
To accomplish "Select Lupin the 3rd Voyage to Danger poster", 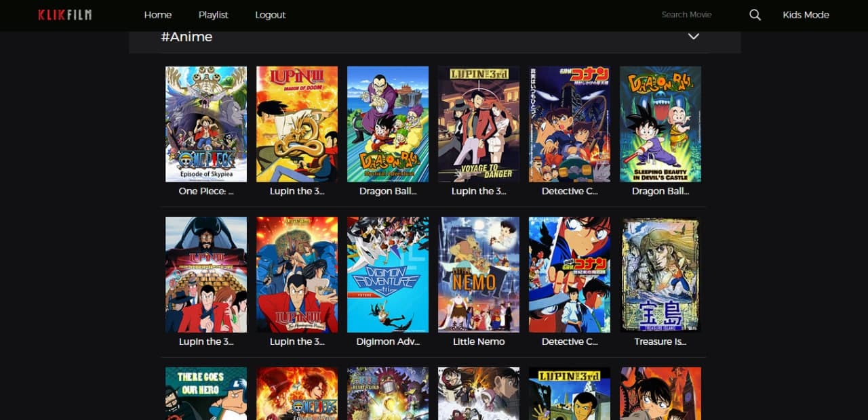I will coord(479,124).
